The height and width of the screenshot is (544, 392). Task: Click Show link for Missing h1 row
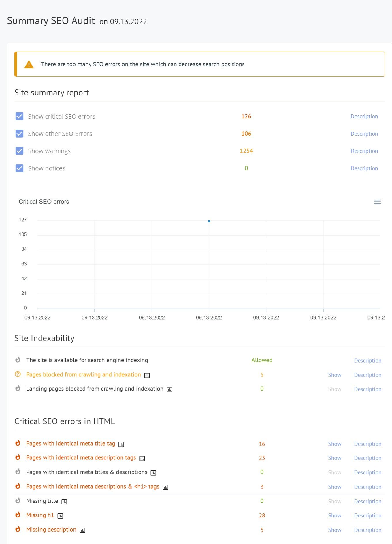[334, 515]
